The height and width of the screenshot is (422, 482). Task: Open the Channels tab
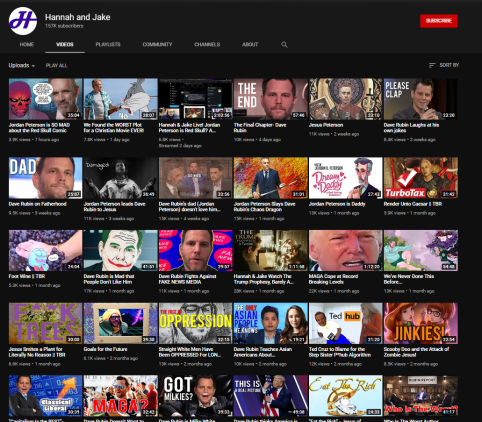point(207,44)
